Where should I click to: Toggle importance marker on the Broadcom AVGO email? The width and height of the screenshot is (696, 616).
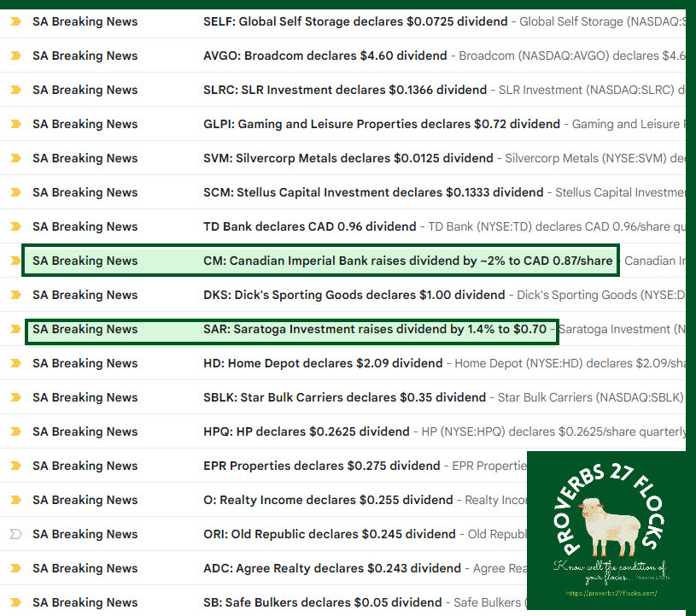point(15,56)
